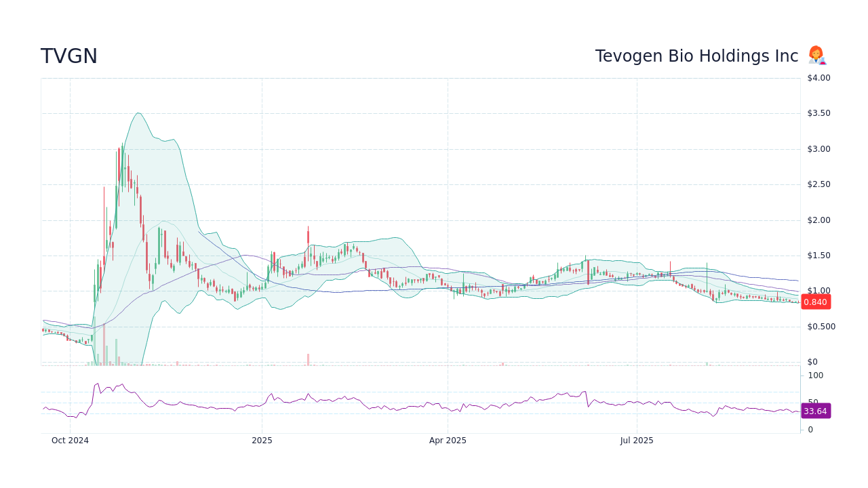This screenshot has width=868, height=488.
Task: Open the 2025 date marker options
Action: tap(262, 440)
